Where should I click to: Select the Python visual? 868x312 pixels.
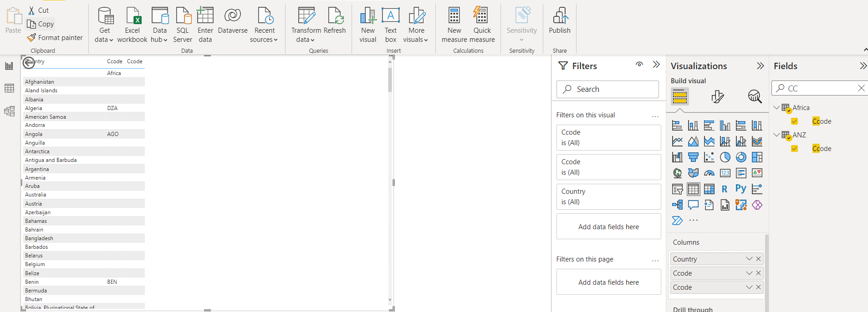741,189
